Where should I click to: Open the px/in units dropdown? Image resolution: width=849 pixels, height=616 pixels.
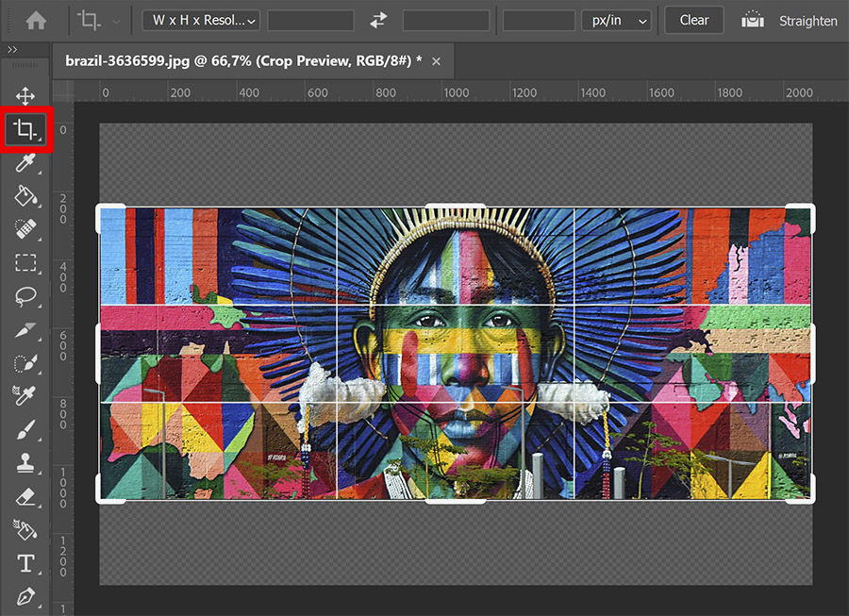(x=617, y=21)
